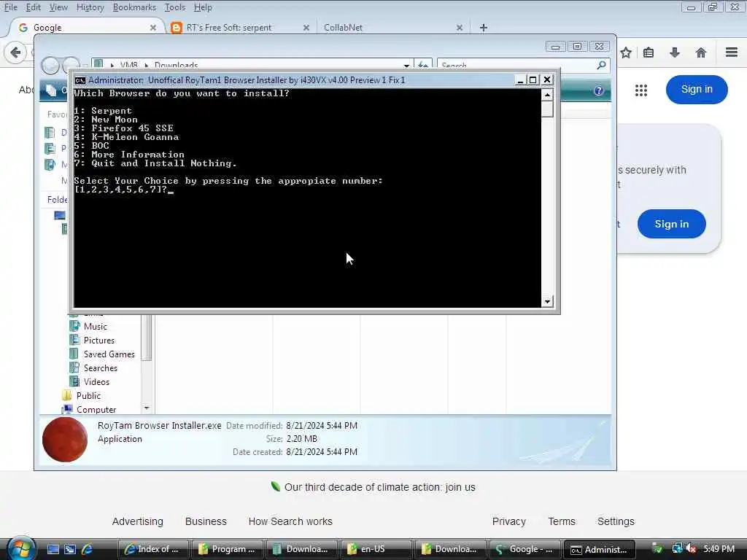Open Settings footer link

click(x=616, y=521)
